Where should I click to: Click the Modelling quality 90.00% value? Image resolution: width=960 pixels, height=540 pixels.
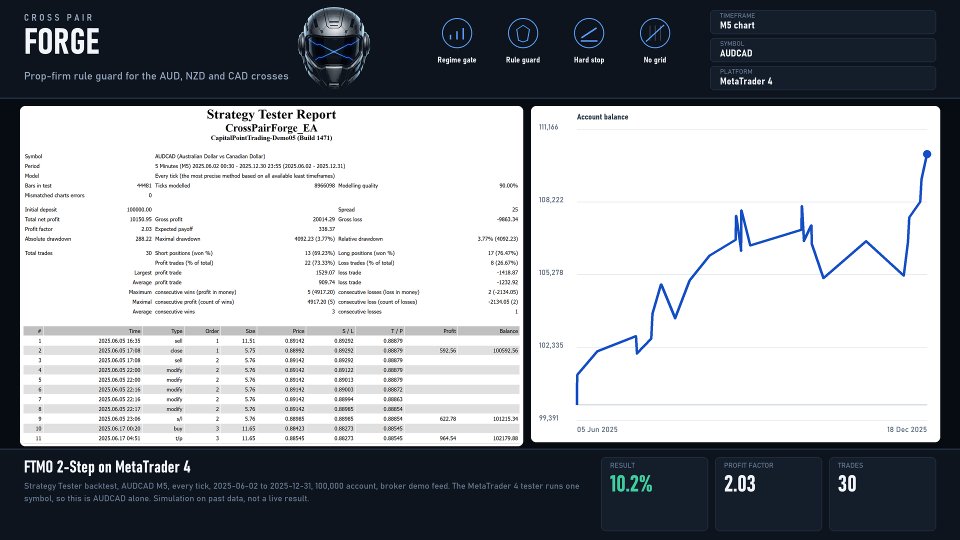tap(508, 186)
